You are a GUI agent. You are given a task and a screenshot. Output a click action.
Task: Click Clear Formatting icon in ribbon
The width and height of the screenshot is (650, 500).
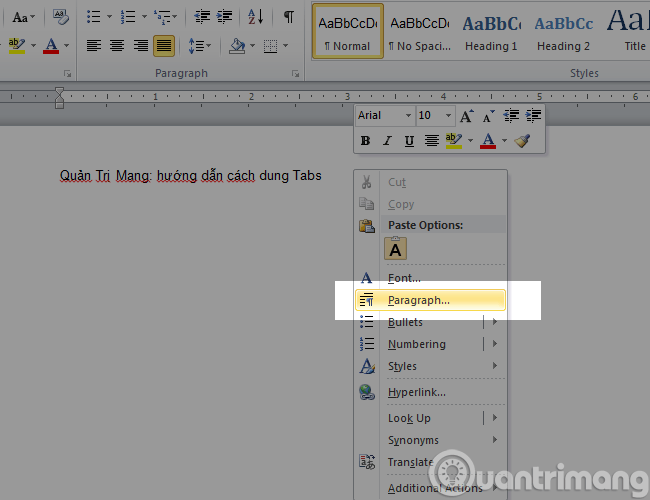(60, 17)
